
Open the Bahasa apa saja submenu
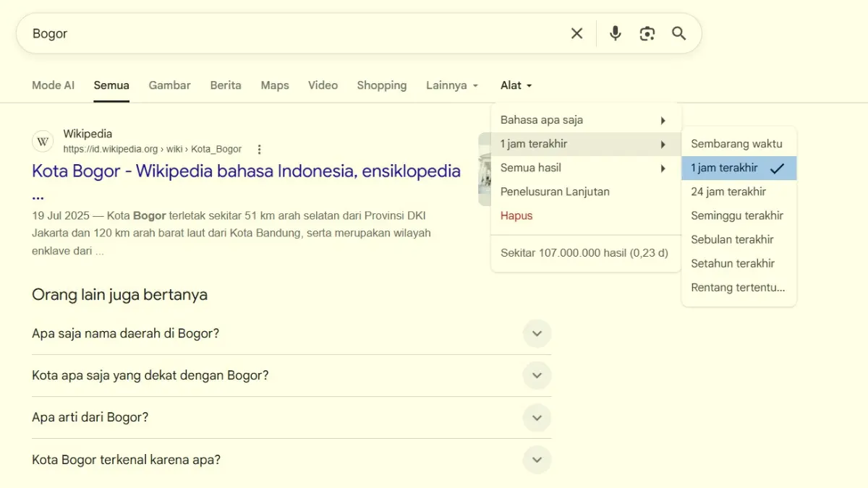click(586, 120)
